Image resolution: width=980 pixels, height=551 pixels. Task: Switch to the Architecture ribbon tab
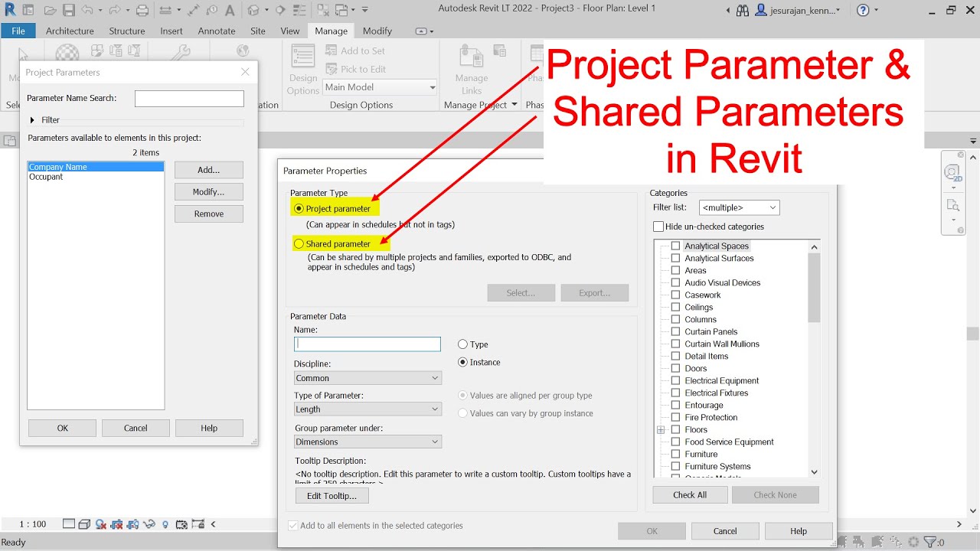tap(70, 31)
